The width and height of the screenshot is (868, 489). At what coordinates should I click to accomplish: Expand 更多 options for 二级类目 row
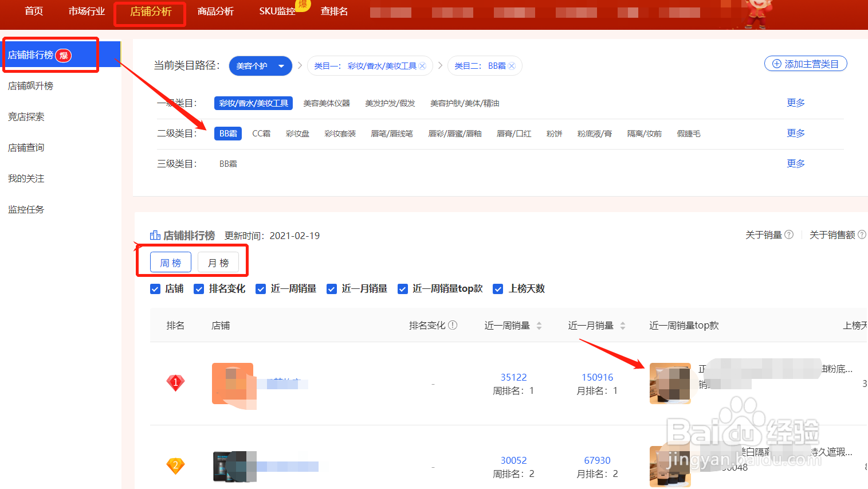[x=795, y=132]
